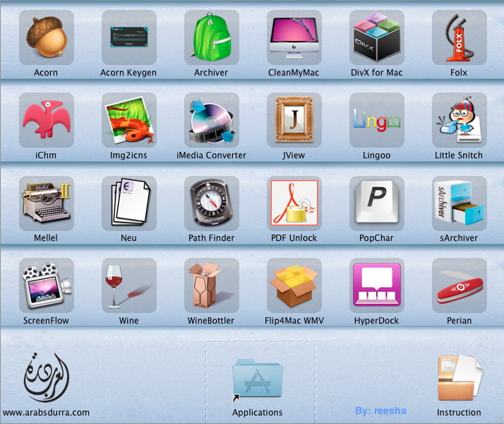This screenshot has width=504, height=424.
Task: Click the sArchiver file drawer icon
Action: click(x=460, y=203)
